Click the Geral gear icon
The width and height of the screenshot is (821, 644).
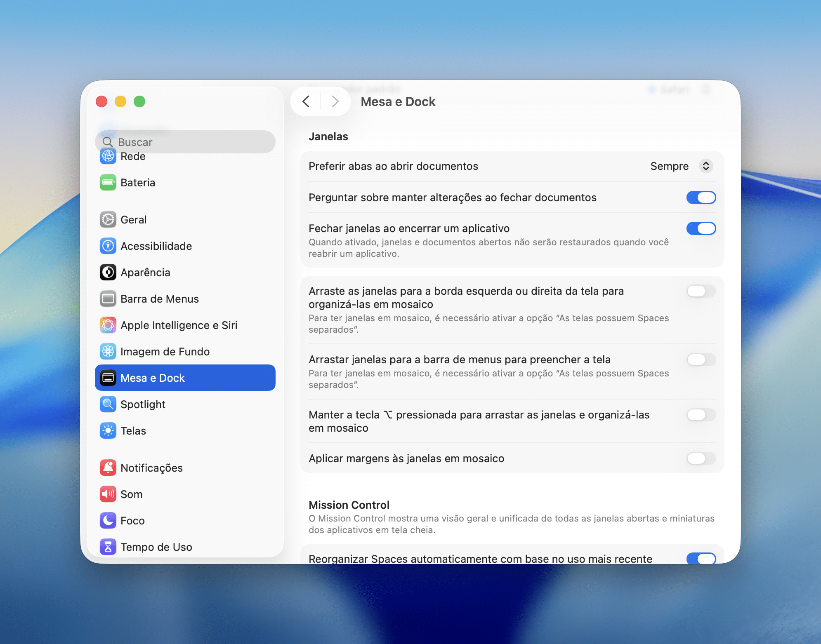point(108,220)
